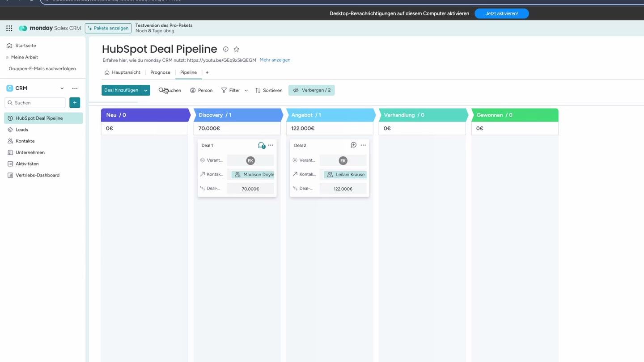Show the 2 hidden columns via Verbergen
The image size is (644, 362).
click(312, 90)
